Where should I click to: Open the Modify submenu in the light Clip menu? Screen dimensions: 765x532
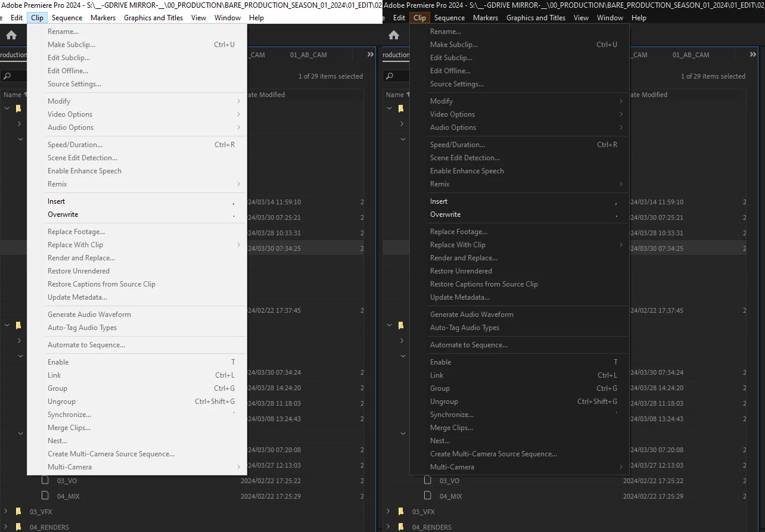point(137,101)
